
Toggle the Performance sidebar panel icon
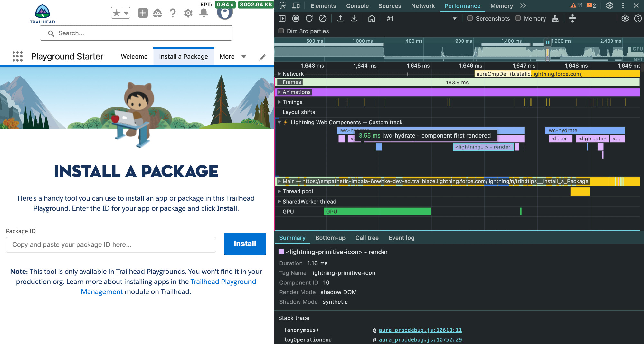[282, 18]
